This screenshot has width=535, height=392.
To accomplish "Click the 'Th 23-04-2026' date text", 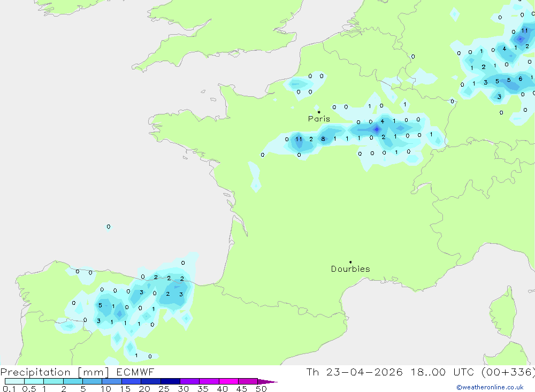I will (x=354, y=372).
